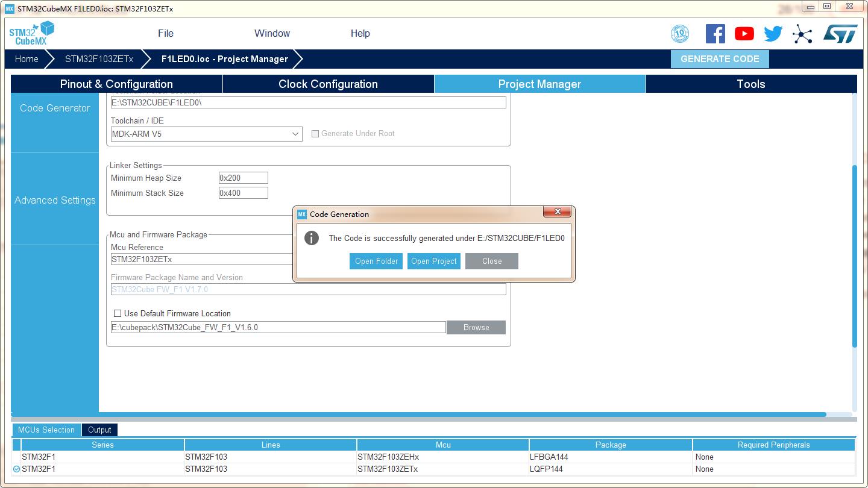Select the STM32F103ZETx cell in MCU table

point(443,469)
